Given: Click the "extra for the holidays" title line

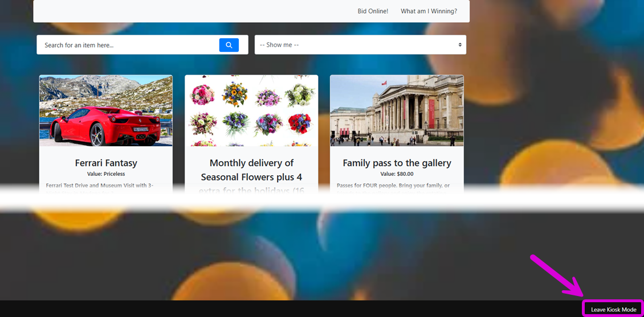Looking at the screenshot, I should pos(251,190).
